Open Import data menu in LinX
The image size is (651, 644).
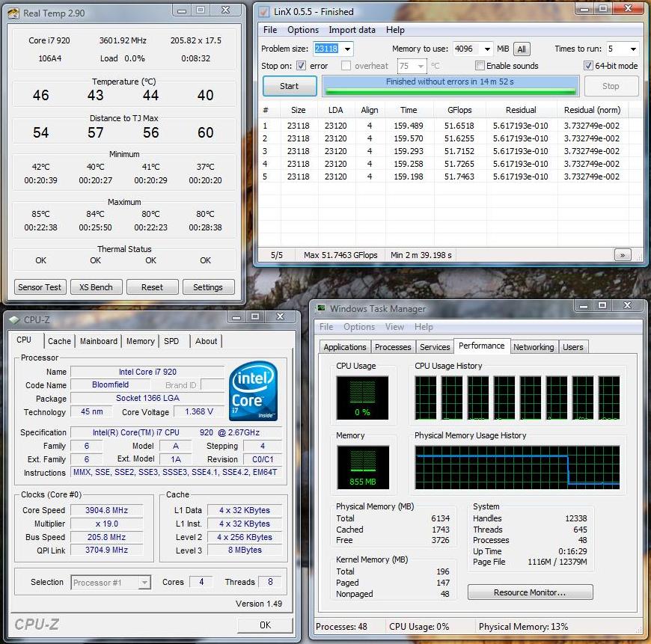[x=352, y=30]
